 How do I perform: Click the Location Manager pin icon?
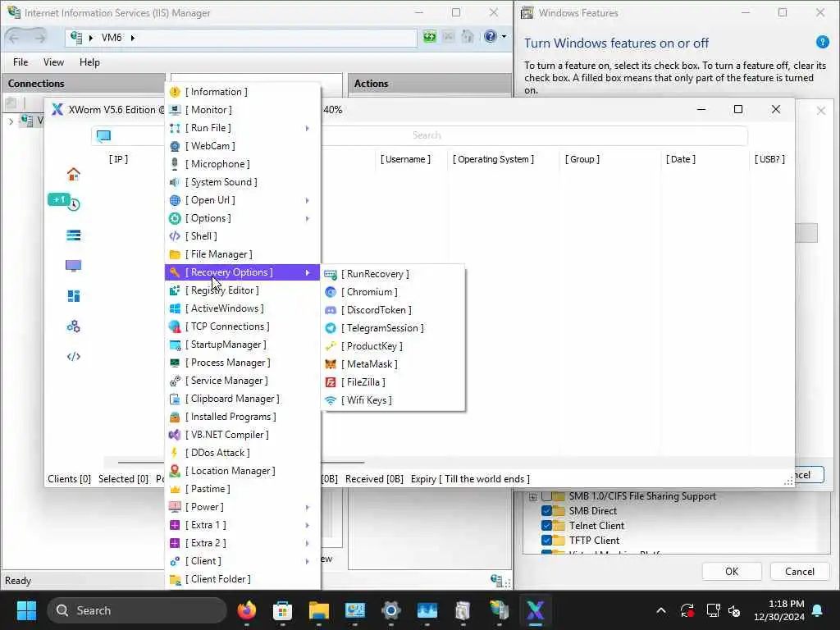click(x=175, y=471)
